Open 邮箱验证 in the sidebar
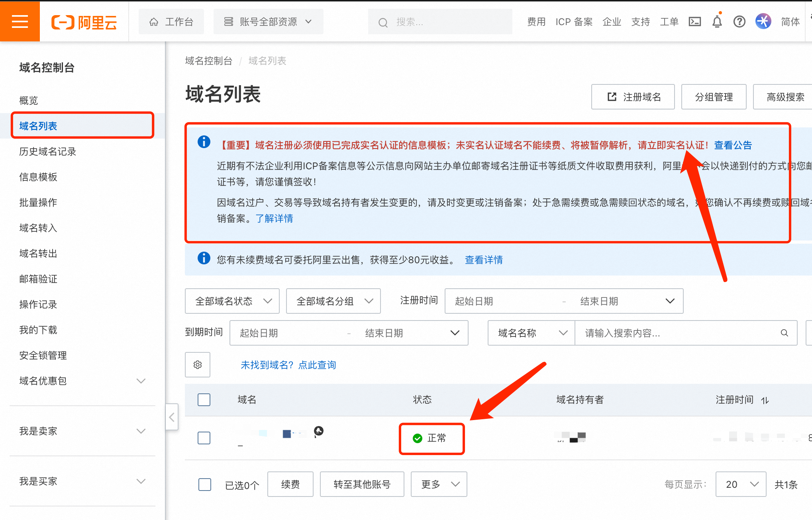 (38, 279)
